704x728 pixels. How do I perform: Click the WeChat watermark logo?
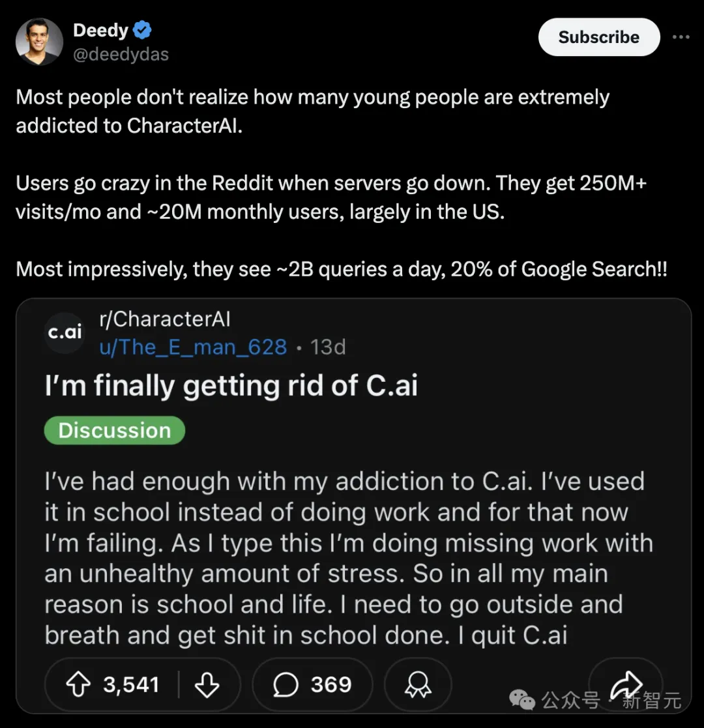click(x=522, y=700)
